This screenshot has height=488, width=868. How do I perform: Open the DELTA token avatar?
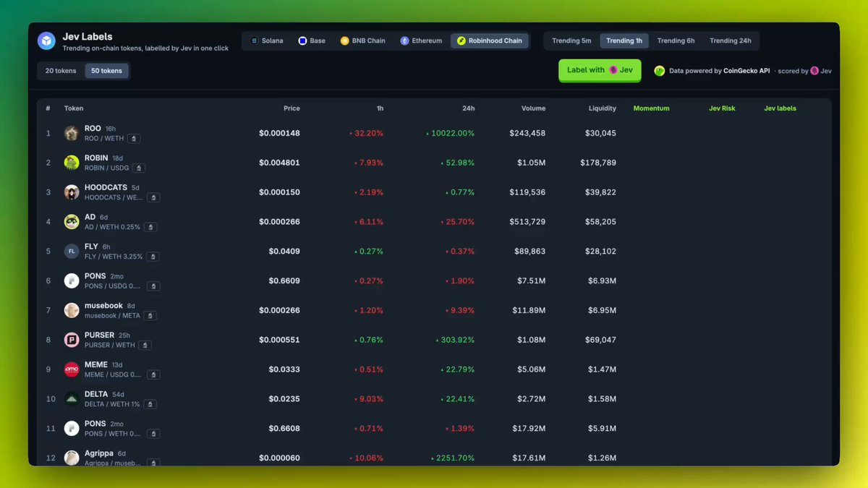72,399
